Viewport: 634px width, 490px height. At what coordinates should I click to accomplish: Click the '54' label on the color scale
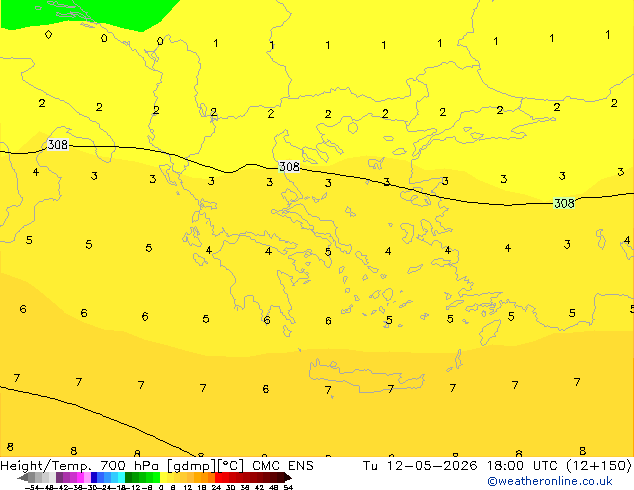pos(287,487)
